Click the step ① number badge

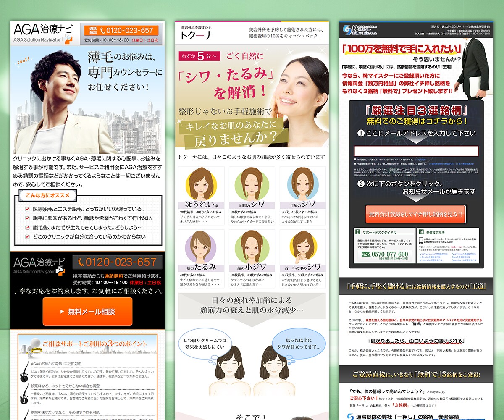pos(361,133)
